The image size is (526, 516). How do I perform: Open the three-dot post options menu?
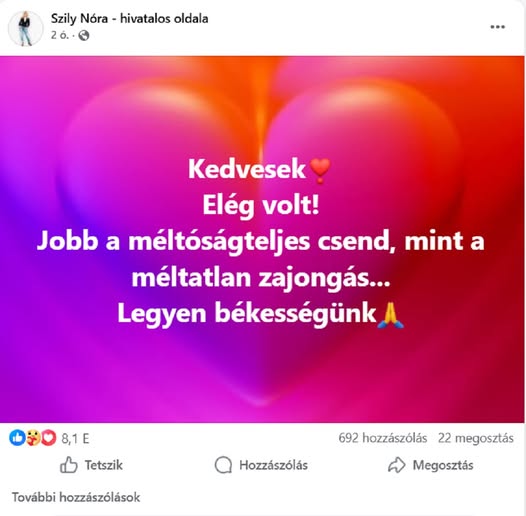coord(497,27)
